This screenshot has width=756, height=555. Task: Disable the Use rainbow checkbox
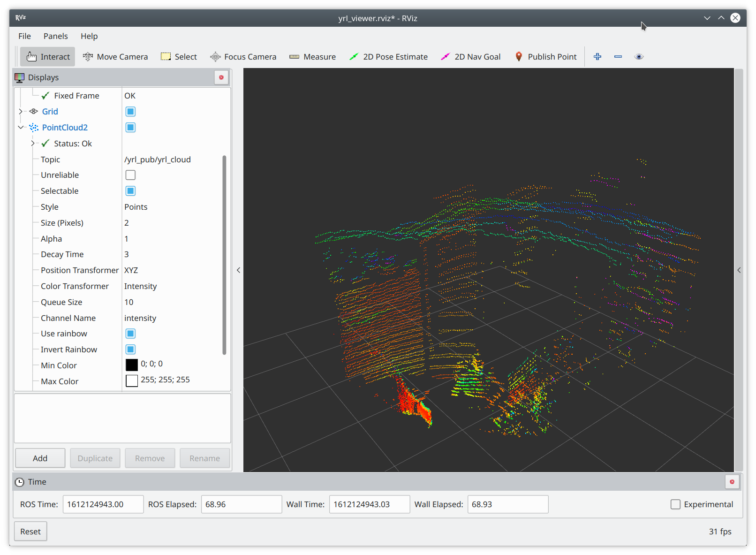(x=130, y=334)
